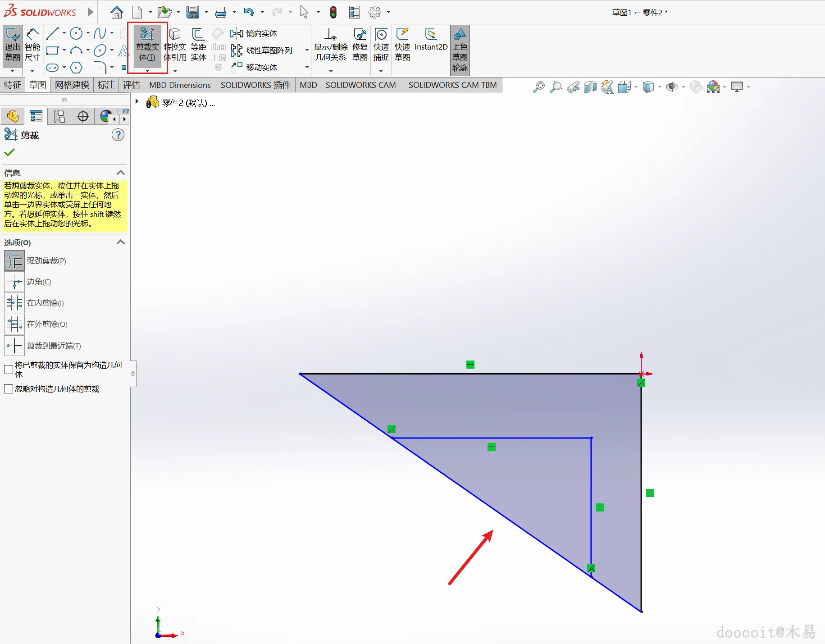Select the Ellipse sketch tool

[100, 50]
